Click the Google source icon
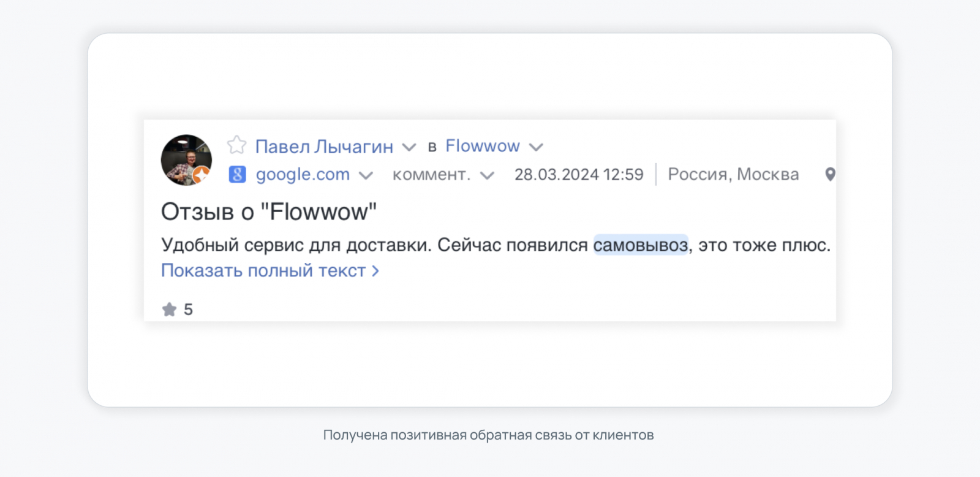Viewport: 980px width, 477px height. [x=237, y=175]
